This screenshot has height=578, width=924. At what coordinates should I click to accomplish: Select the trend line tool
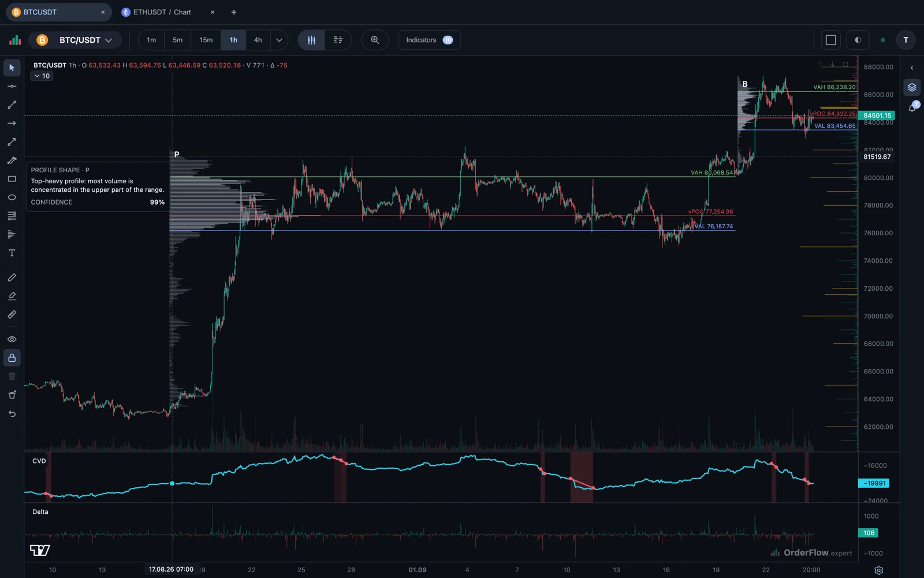(12, 105)
